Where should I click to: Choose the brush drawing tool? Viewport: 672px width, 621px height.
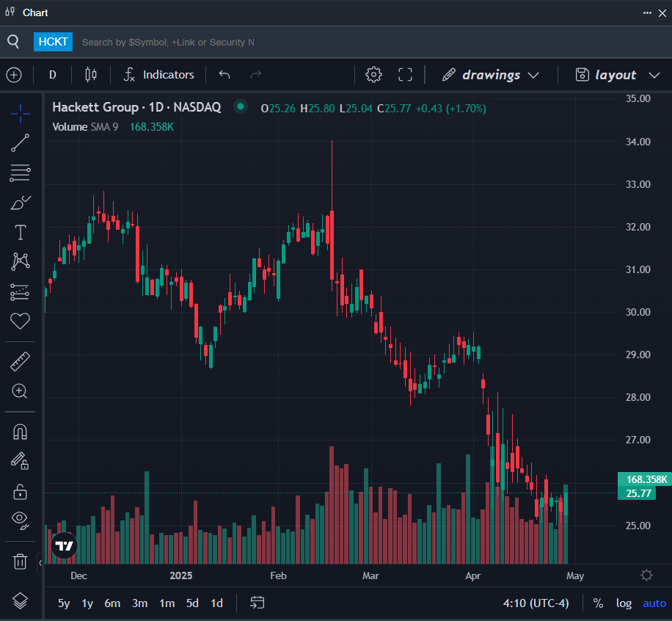20,203
